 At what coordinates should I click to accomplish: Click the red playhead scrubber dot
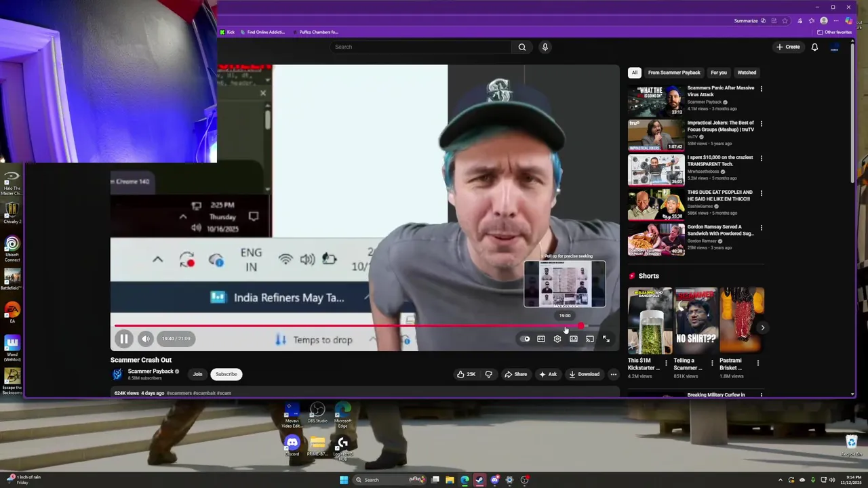click(581, 326)
